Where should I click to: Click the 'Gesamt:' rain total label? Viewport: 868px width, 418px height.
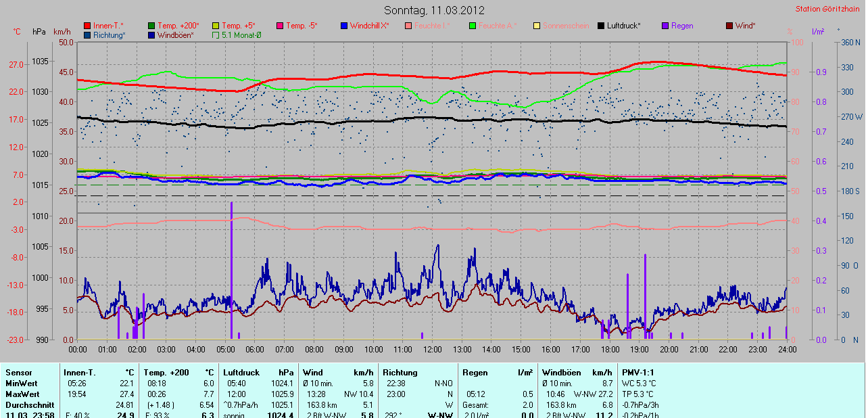[476, 404]
